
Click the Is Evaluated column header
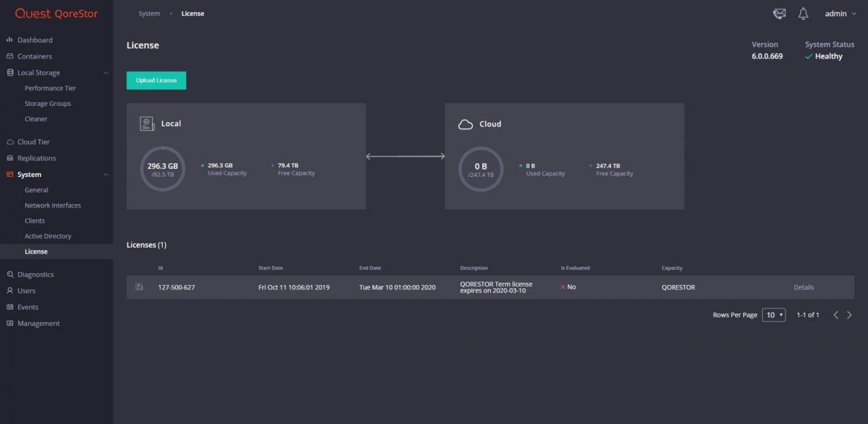point(575,268)
